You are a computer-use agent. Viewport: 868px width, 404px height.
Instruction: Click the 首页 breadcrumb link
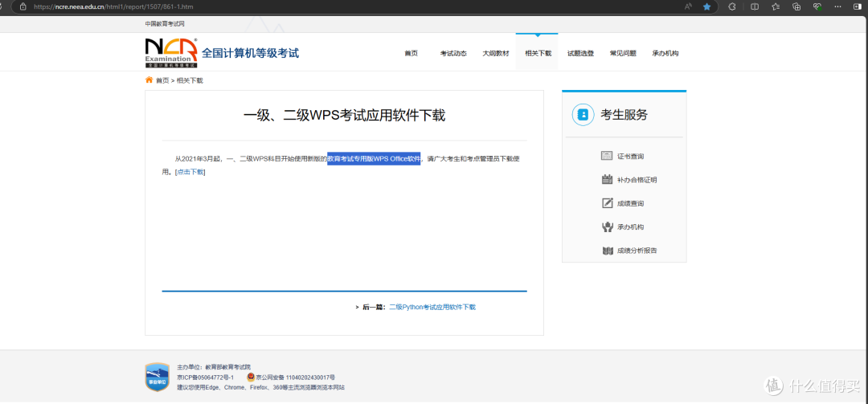pyautogui.click(x=162, y=80)
